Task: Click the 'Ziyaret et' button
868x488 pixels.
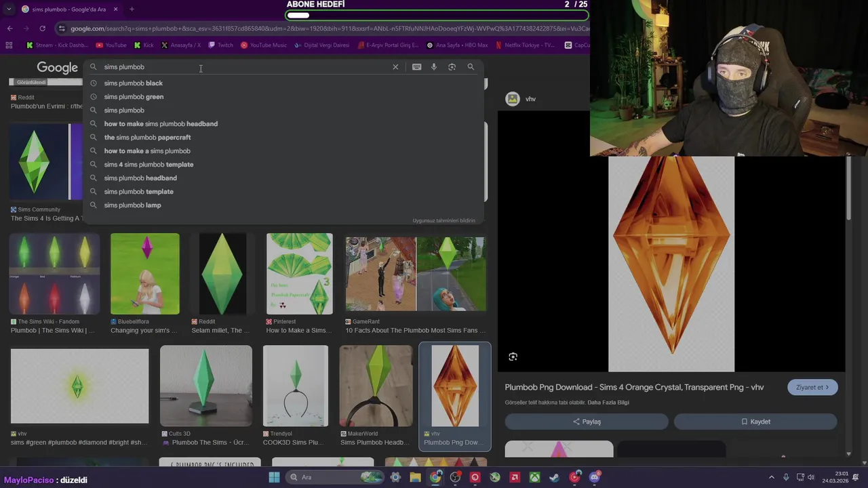Action: [812, 388]
